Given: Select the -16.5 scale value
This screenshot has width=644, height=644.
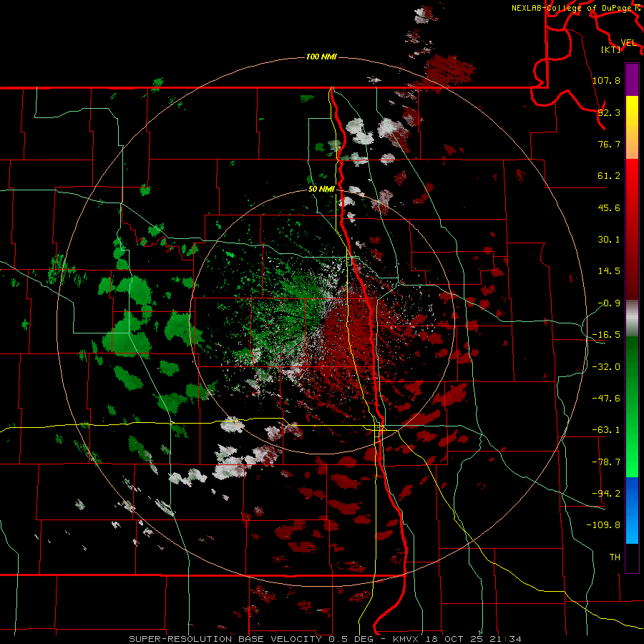Looking at the screenshot, I should (606, 335).
